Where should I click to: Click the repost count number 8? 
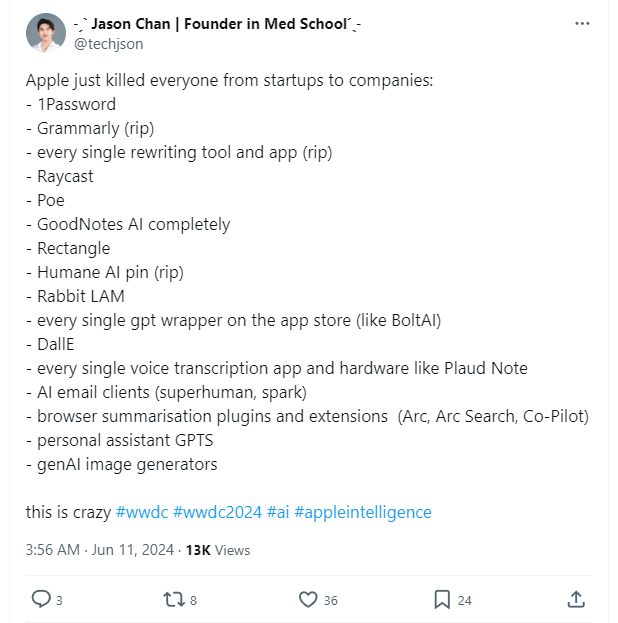coord(193,600)
